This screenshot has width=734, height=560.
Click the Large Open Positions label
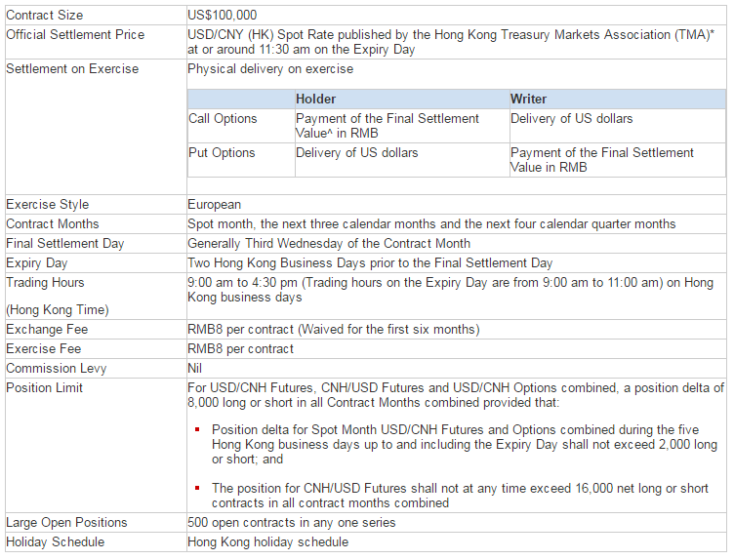point(66,523)
